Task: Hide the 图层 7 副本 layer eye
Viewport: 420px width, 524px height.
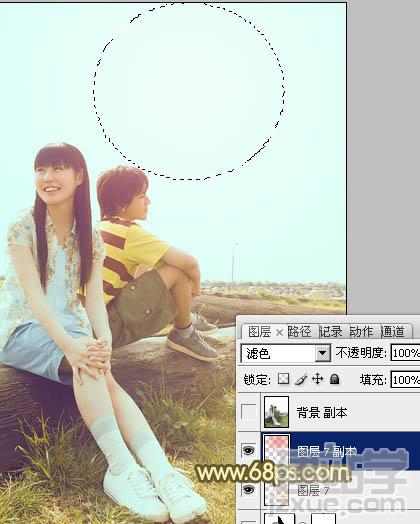Action: [248, 450]
